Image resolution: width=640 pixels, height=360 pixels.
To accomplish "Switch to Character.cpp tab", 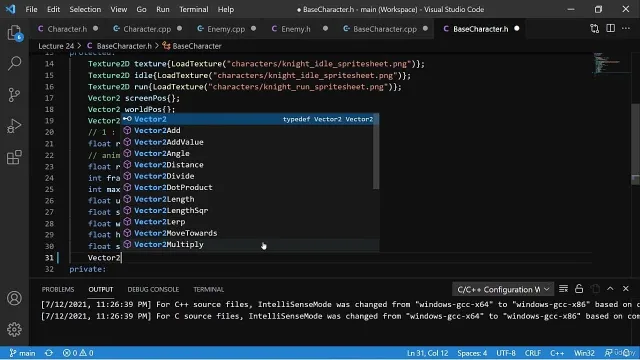I will click(147, 29).
